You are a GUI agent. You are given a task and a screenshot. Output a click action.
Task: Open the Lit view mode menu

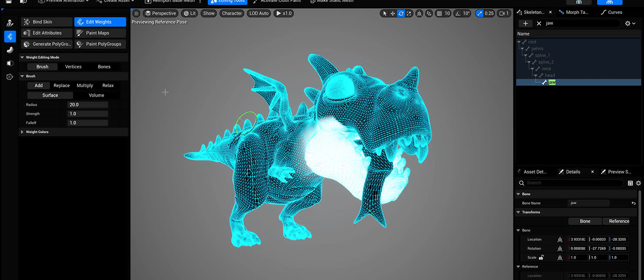tap(189, 13)
